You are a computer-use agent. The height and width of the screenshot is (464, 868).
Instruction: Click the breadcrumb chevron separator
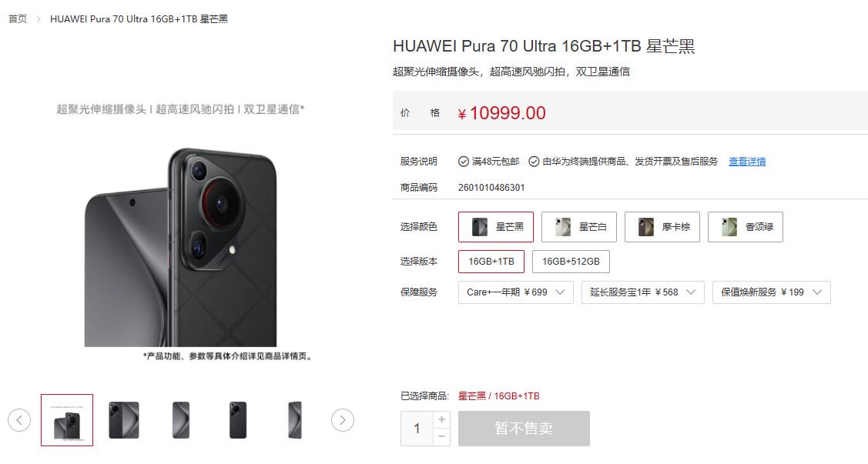(39, 19)
